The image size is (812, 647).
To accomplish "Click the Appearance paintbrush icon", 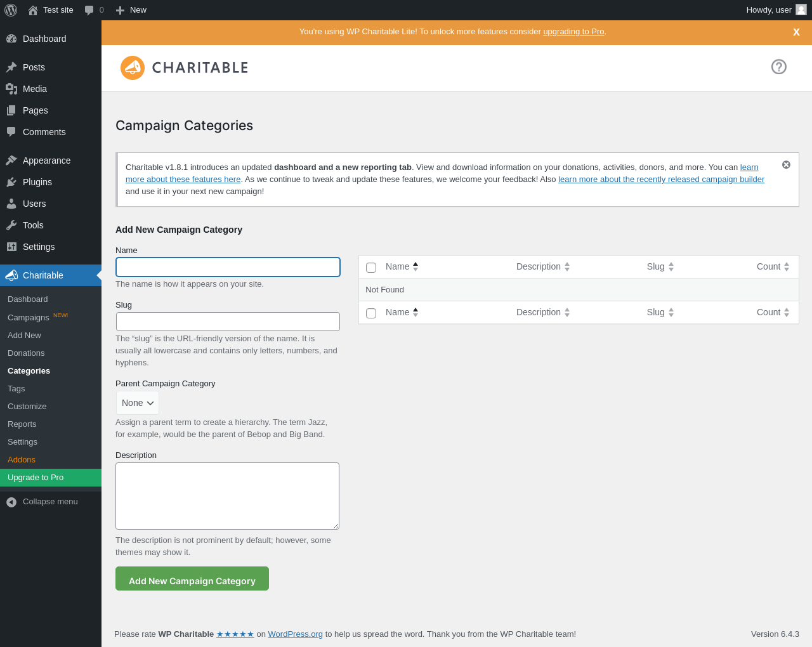I will point(11,160).
